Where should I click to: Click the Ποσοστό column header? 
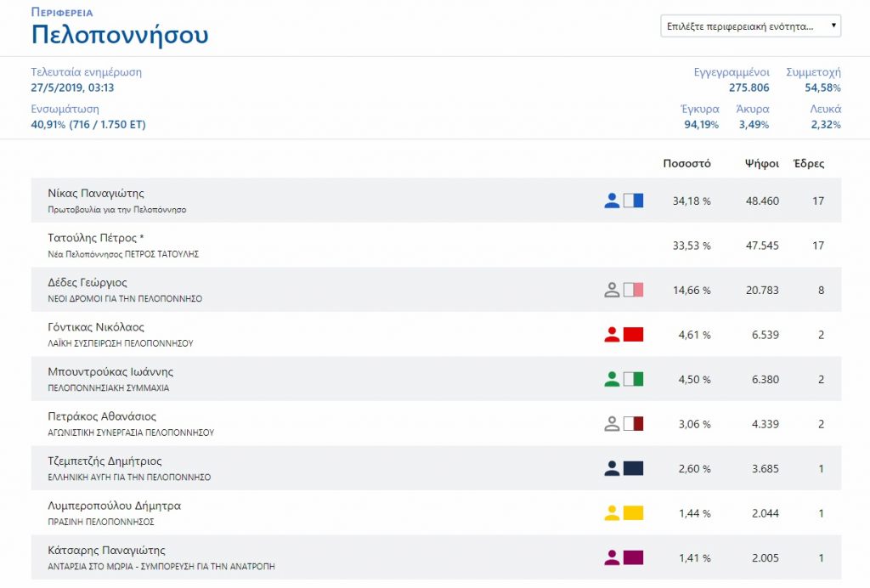(x=686, y=164)
